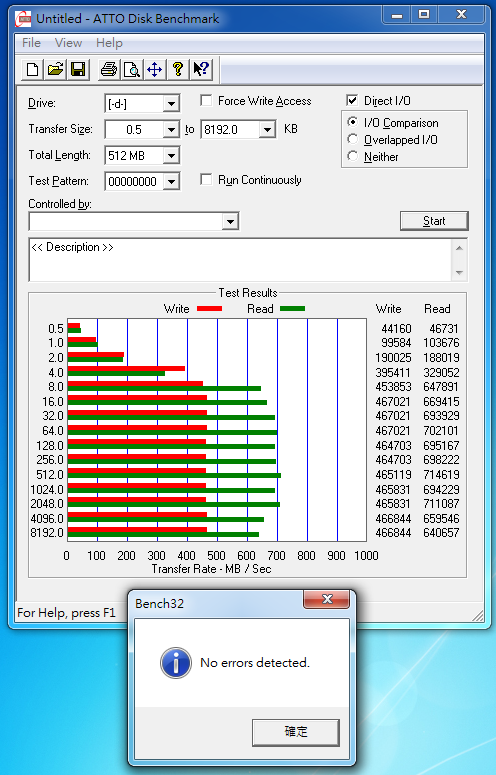The height and width of the screenshot is (775, 496).
Task: Open a file with the folder icon
Action: (55, 69)
